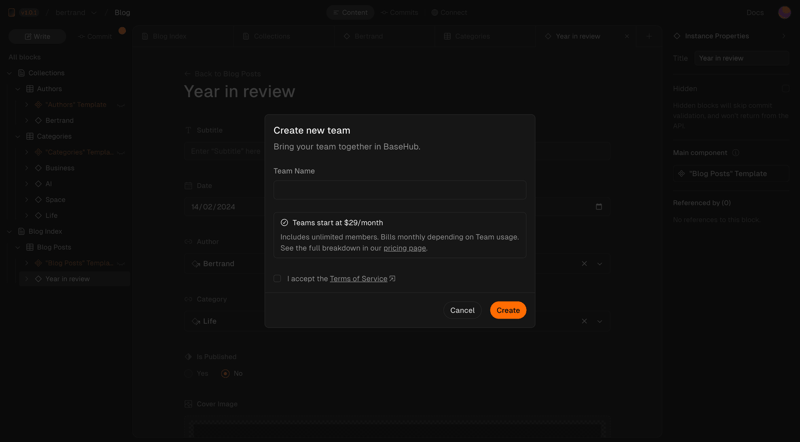Open the bertrand team dropdown in breadcrumb
The image size is (800, 442).
click(77, 12)
